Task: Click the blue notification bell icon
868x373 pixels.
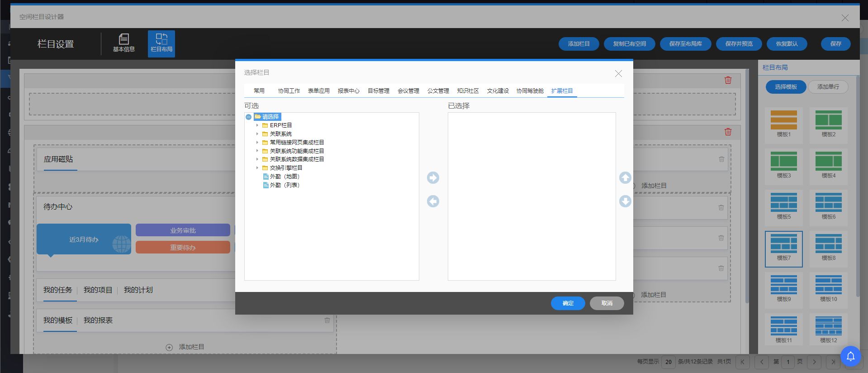Action: pos(850,356)
